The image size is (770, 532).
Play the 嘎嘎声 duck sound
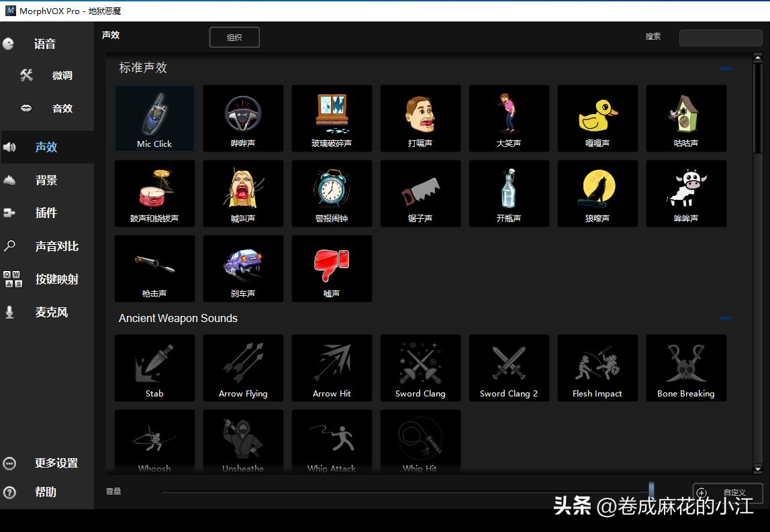[x=597, y=118]
